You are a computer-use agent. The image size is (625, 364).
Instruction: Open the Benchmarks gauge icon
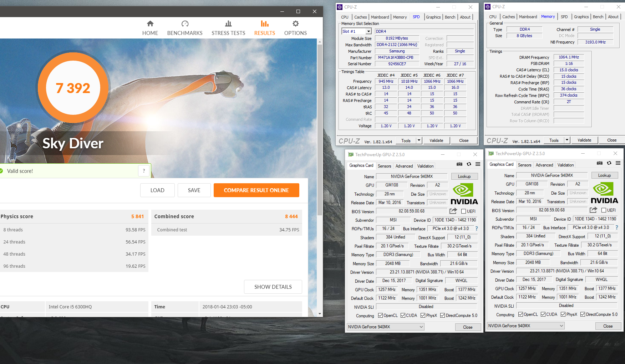[x=185, y=24]
